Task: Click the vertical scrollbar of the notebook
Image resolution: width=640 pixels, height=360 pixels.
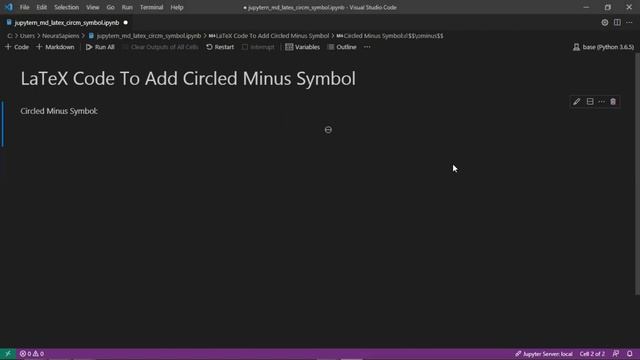Action: coord(637,173)
